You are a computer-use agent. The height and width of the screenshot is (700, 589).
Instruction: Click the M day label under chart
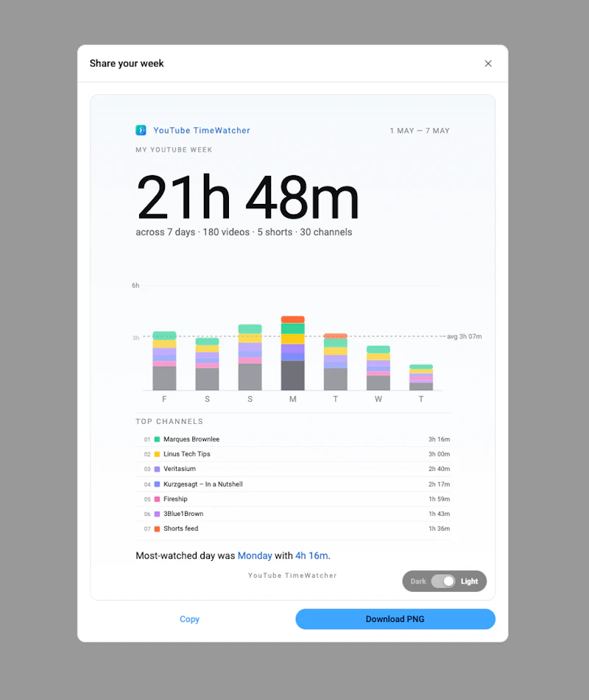[x=293, y=399]
